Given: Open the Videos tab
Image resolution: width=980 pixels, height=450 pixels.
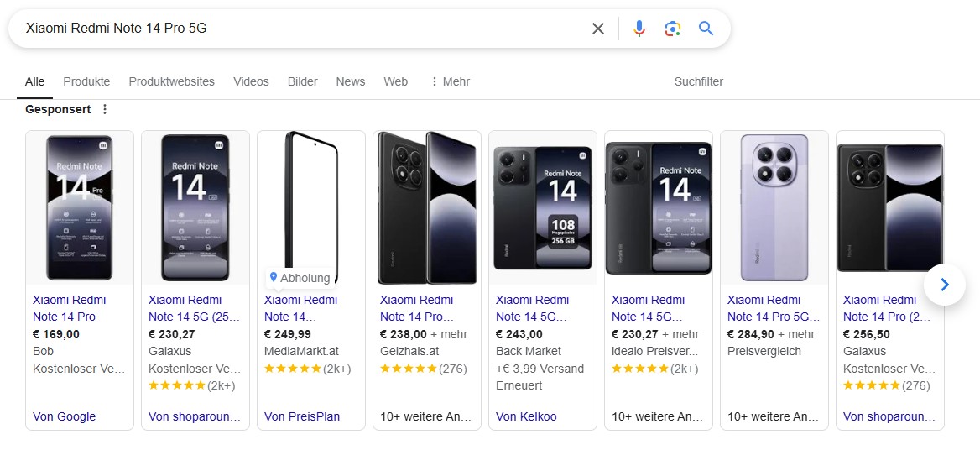Looking at the screenshot, I should click(251, 81).
